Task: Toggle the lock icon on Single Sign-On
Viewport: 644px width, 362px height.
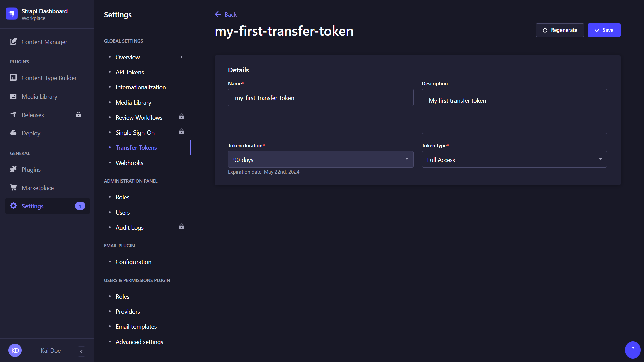Action: 181,131
